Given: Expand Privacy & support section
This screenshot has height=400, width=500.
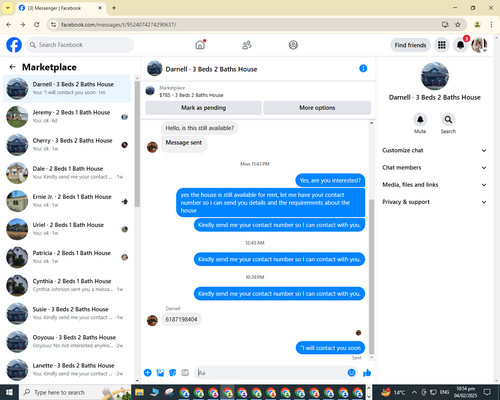Looking at the screenshot, I should tap(434, 202).
